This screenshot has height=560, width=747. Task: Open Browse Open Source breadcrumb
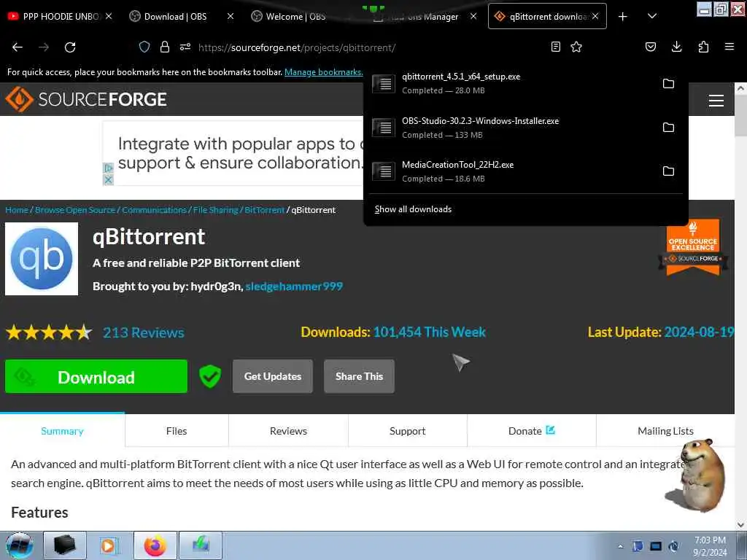[75, 210]
